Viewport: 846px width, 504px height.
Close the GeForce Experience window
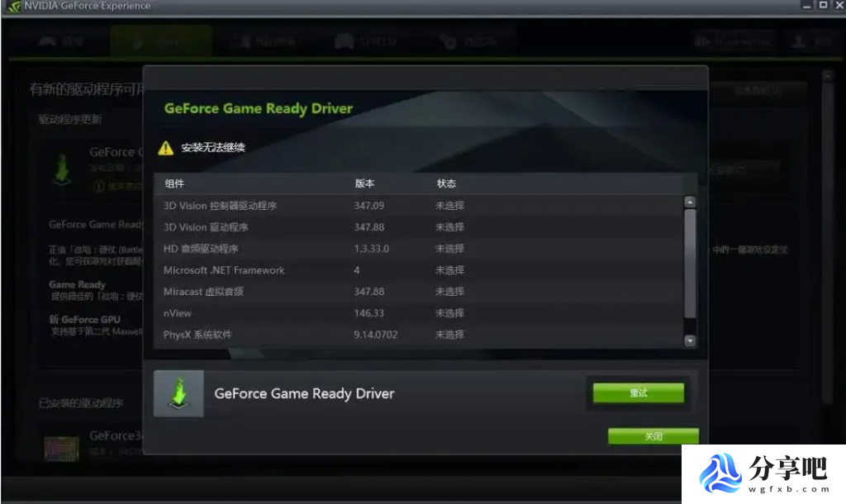click(839, 6)
